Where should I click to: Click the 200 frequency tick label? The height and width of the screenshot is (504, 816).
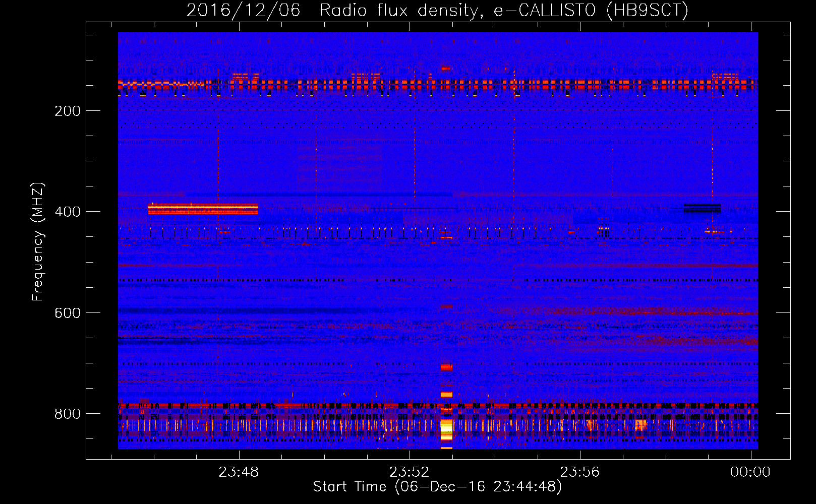click(68, 111)
